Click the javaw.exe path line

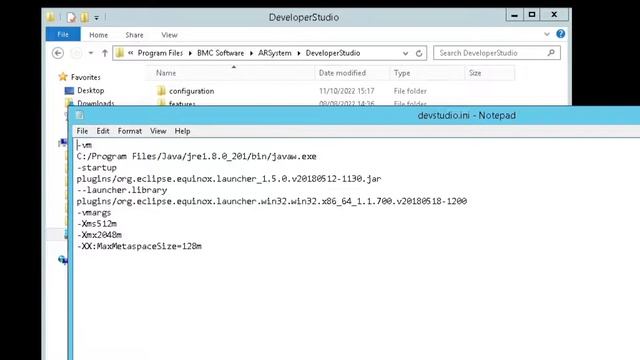[196, 156]
